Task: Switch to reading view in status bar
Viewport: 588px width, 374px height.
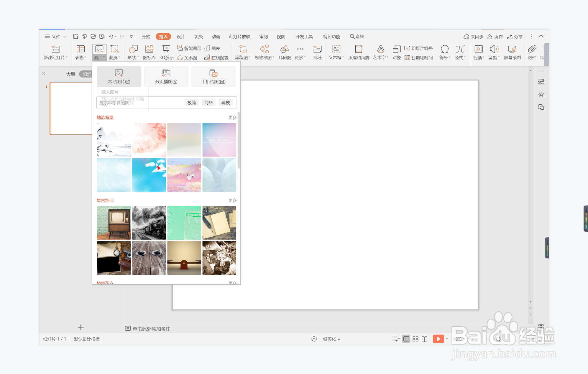Action: (425, 339)
